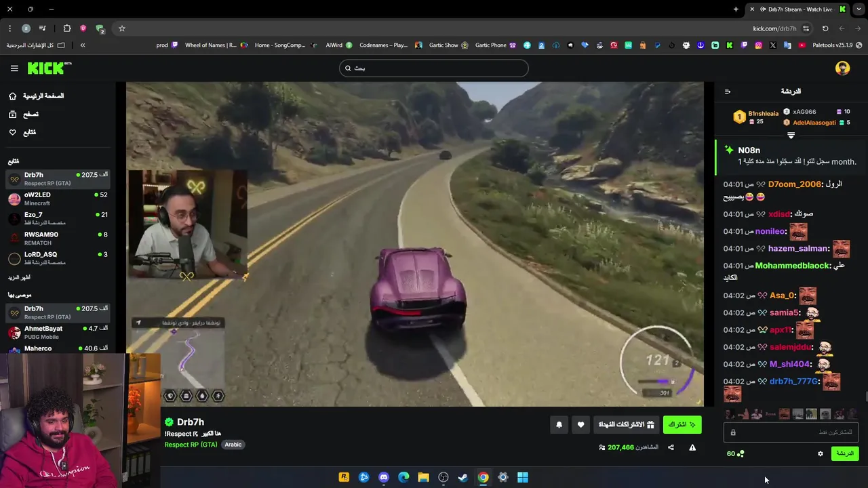
Task: Click the green subscribe button
Action: pos(682,424)
